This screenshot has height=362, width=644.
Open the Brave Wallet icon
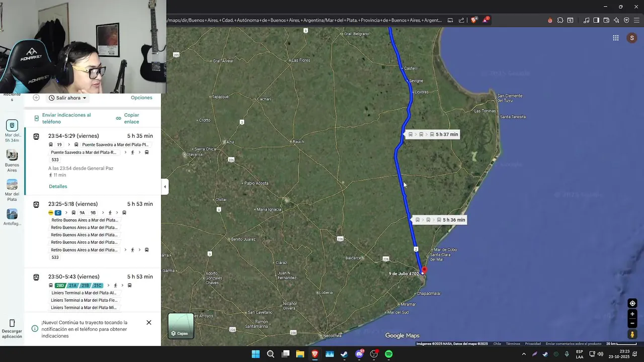pyautogui.click(x=606, y=20)
